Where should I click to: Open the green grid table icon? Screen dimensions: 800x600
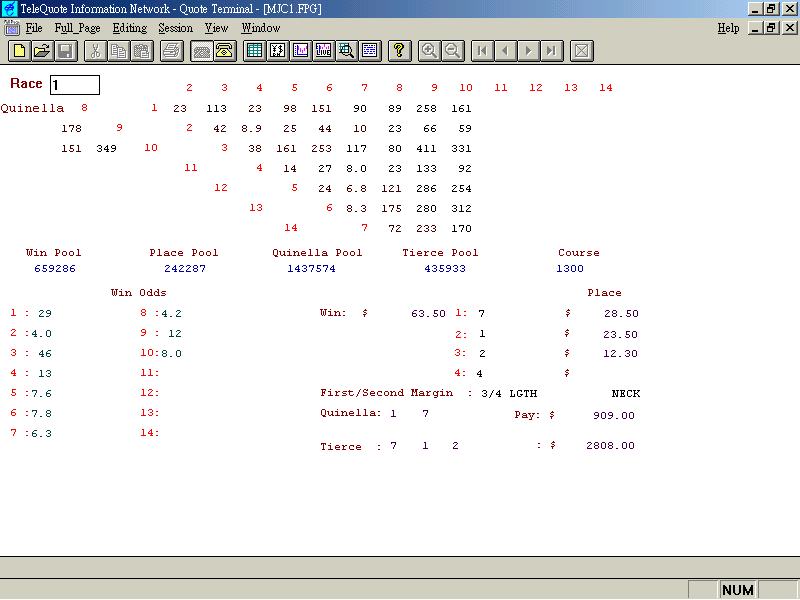(x=254, y=51)
